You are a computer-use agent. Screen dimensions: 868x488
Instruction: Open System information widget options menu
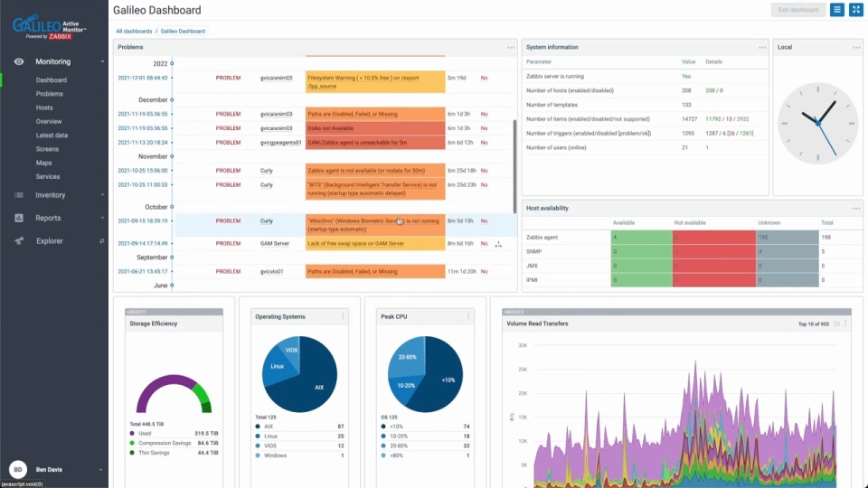tap(762, 48)
